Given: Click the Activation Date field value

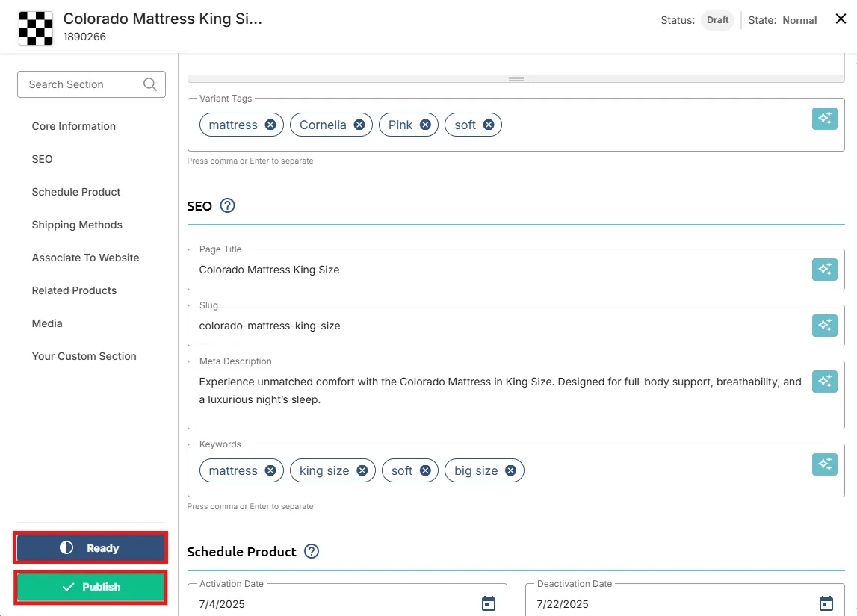Looking at the screenshot, I should coord(222,604).
